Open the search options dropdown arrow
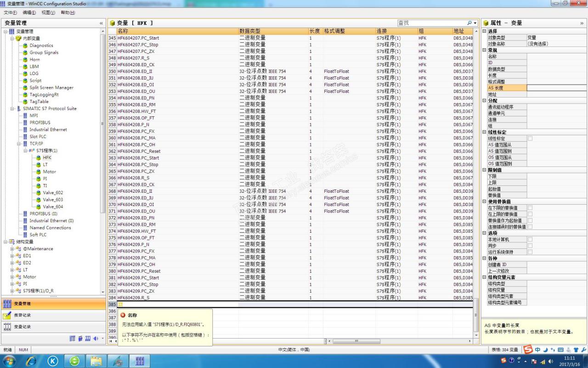This screenshot has width=588, height=368. click(475, 23)
